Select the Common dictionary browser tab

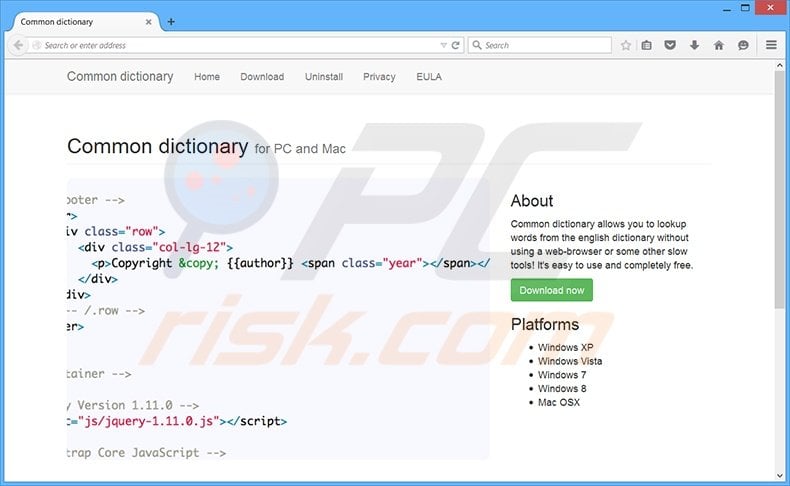[86, 22]
